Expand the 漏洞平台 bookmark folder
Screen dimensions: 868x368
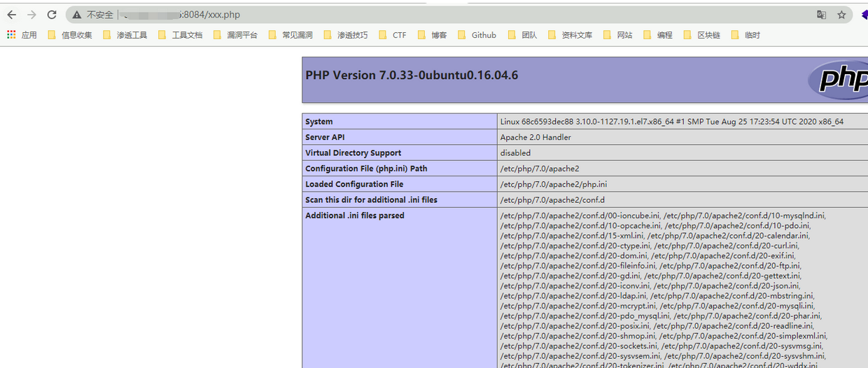coord(236,35)
